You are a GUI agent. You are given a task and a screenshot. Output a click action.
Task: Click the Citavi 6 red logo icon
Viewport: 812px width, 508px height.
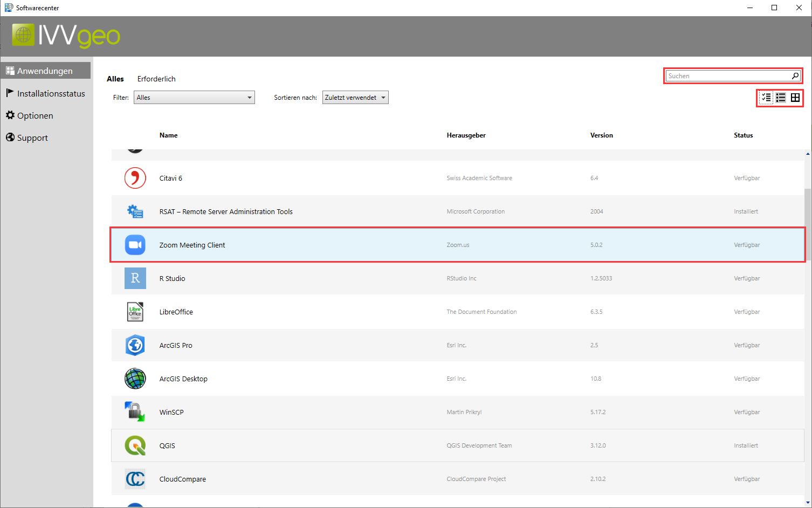(x=135, y=178)
